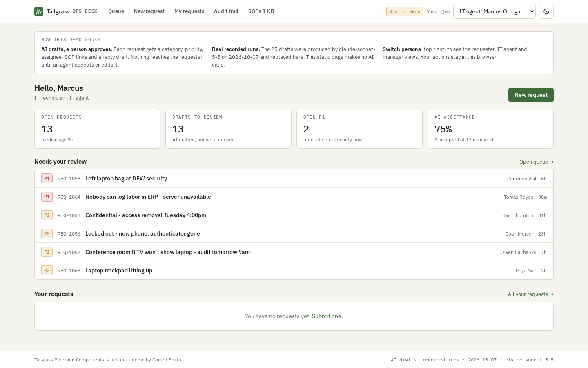The image size is (588, 368).
Task: Click the Hello, Marcus heading
Action: tap(59, 88)
